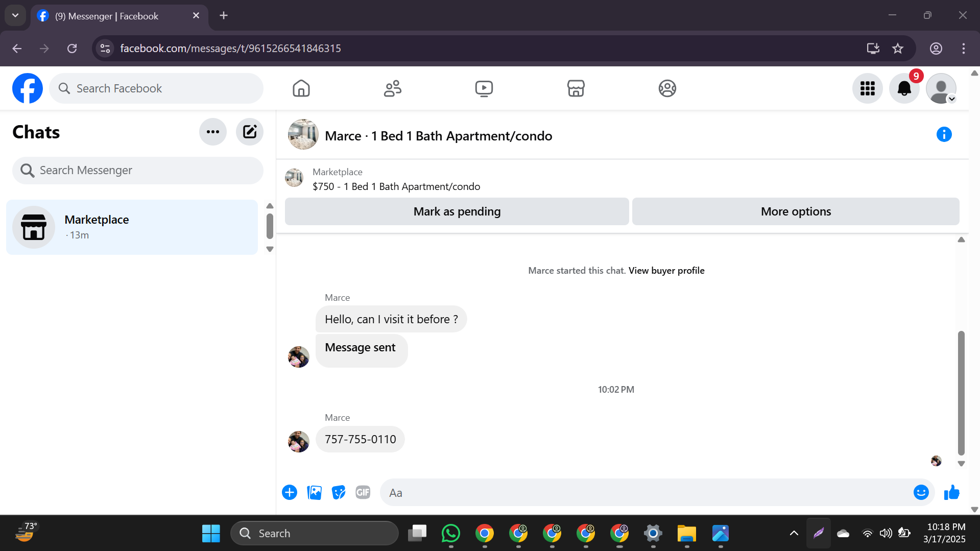Bookmark this tab with star icon
The image size is (980, 551).
click(898, 49)
